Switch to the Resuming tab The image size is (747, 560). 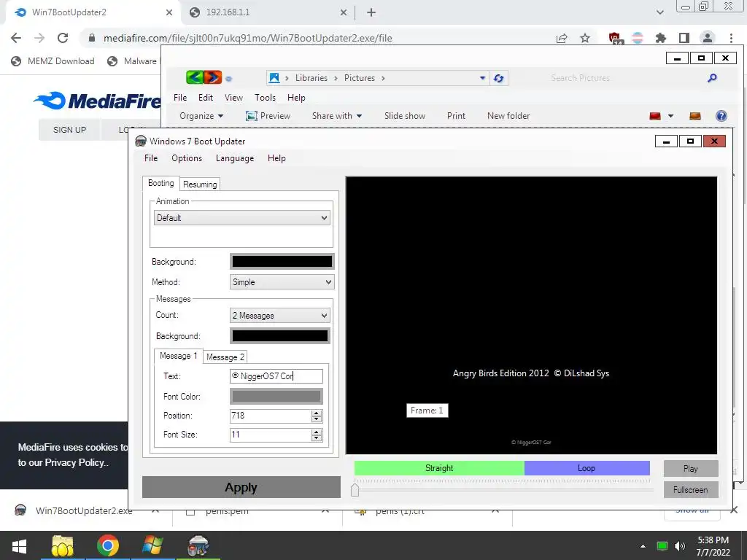(200, 184)
